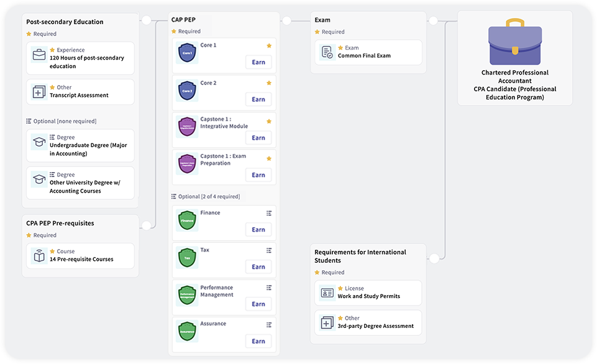
Task: Click connector node beside Post-secondary Education panel
Action: [147, 20]
